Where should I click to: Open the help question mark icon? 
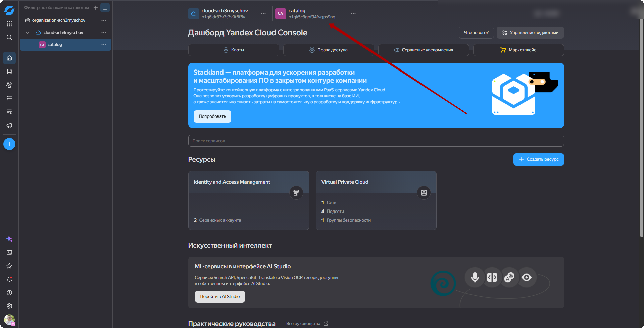(9, 293)
